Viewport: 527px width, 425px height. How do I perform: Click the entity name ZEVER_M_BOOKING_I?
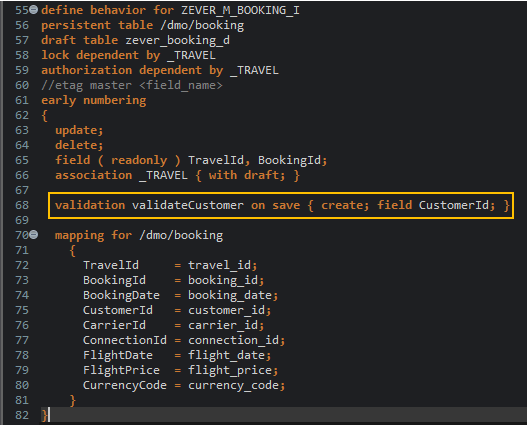pos(240,10)
